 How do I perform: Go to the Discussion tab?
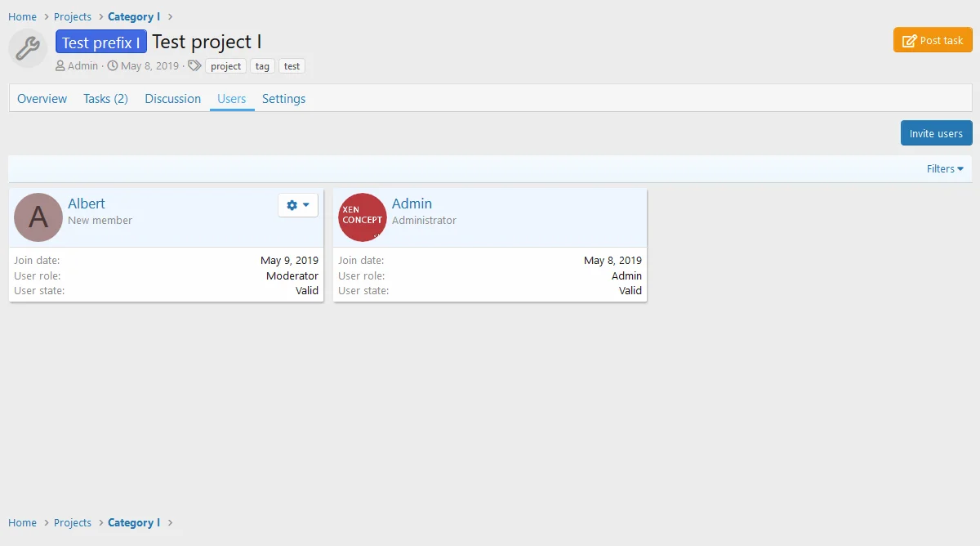coord(172,99)
